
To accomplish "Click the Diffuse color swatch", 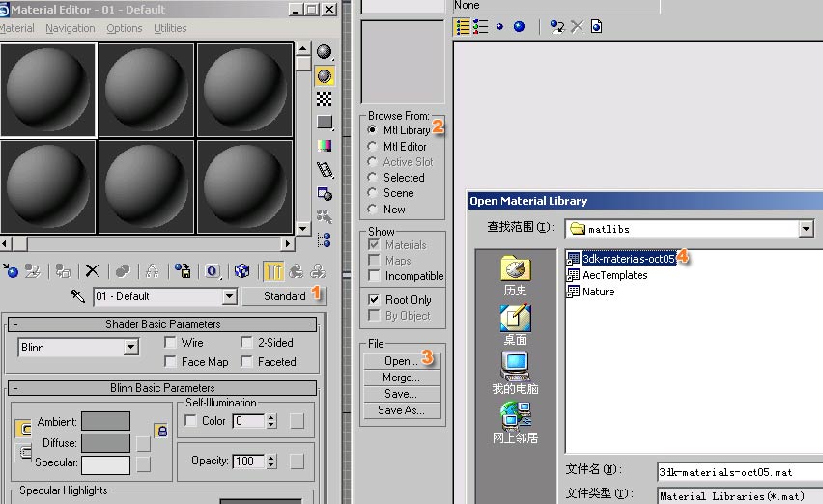I will pos(105,443).
